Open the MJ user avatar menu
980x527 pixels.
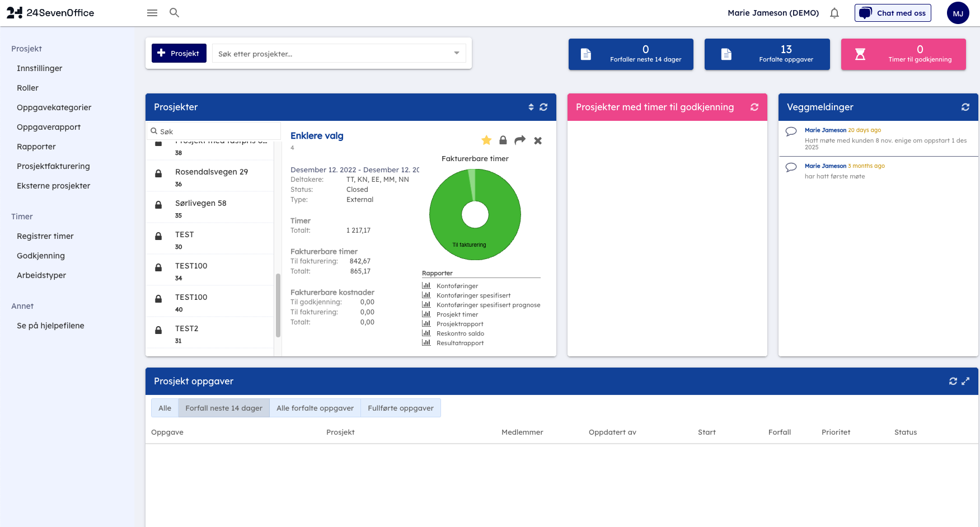pyautogui.click(x=958, y=13)
